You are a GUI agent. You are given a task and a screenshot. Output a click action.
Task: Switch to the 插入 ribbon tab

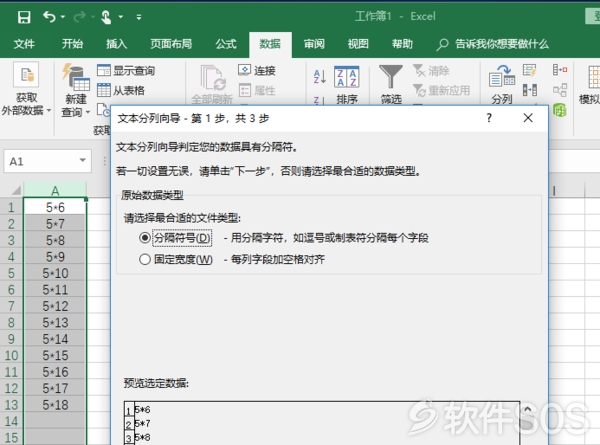pos(116,44)
